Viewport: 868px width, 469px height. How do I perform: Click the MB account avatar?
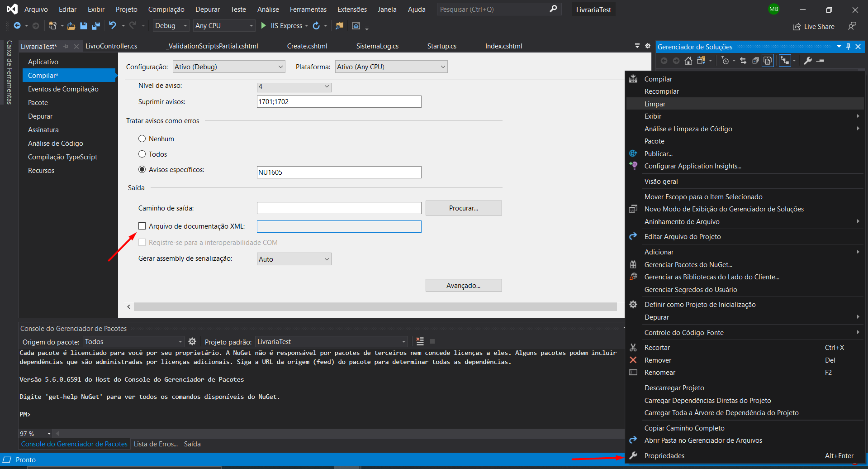pyautogui.click(x=774, y=9)
